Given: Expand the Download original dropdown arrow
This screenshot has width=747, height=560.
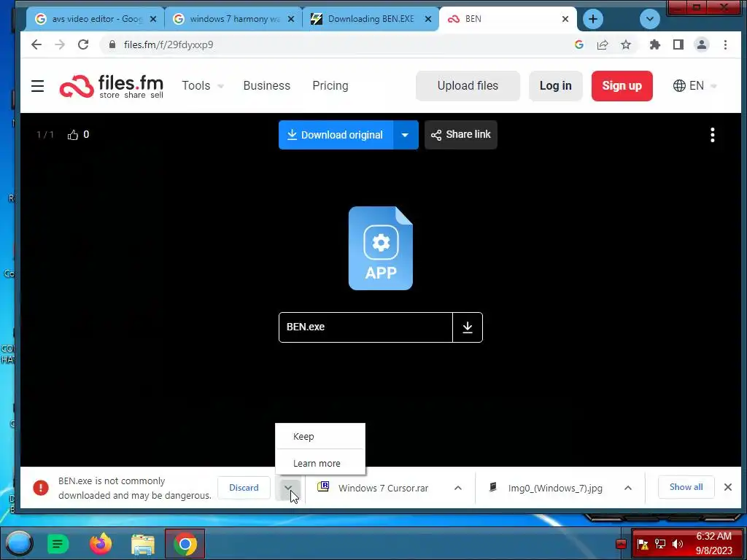Looking at the screenshot, I should (405, 135).
